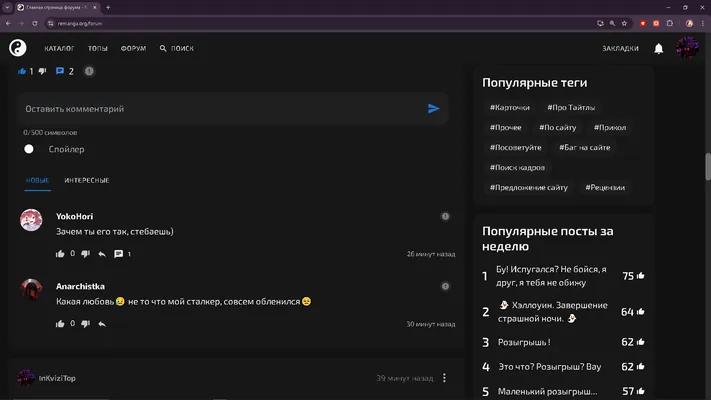Like Anarchistka's comment
Image resolution: width=711 pixels, height=400 pixels.
(x=60, y=324)
